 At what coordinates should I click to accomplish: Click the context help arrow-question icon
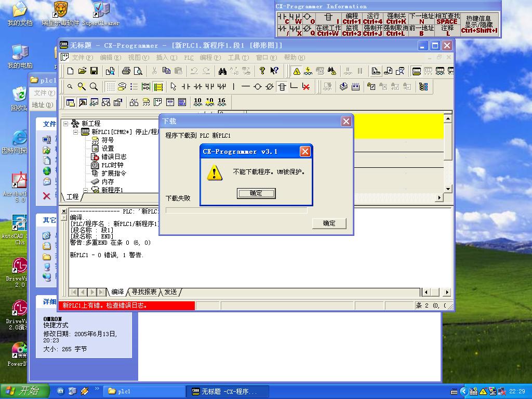[274, 71]
